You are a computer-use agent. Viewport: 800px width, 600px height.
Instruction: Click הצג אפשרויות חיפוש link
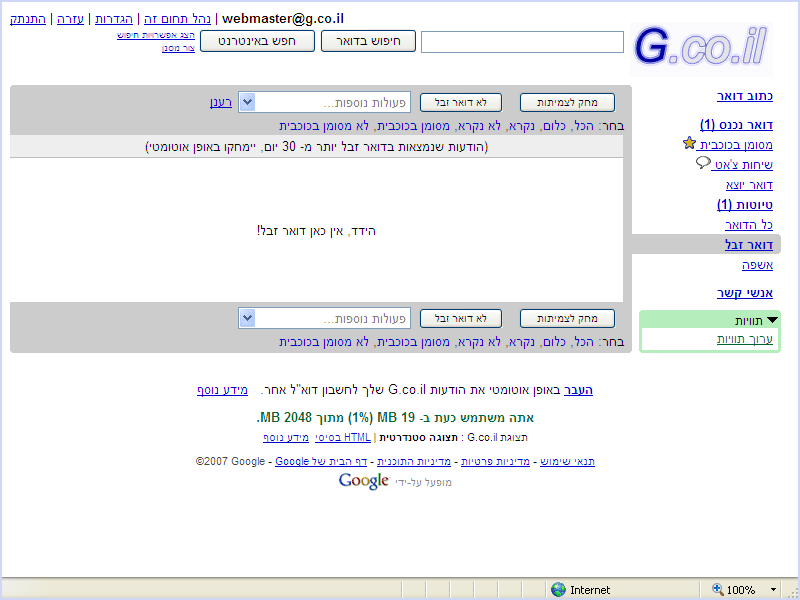[x=156, y=35]
